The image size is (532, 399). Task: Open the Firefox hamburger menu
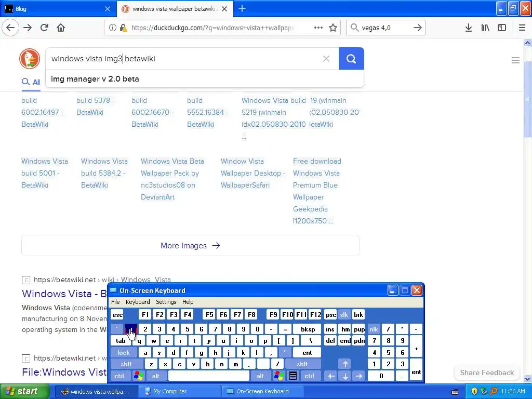522,28
